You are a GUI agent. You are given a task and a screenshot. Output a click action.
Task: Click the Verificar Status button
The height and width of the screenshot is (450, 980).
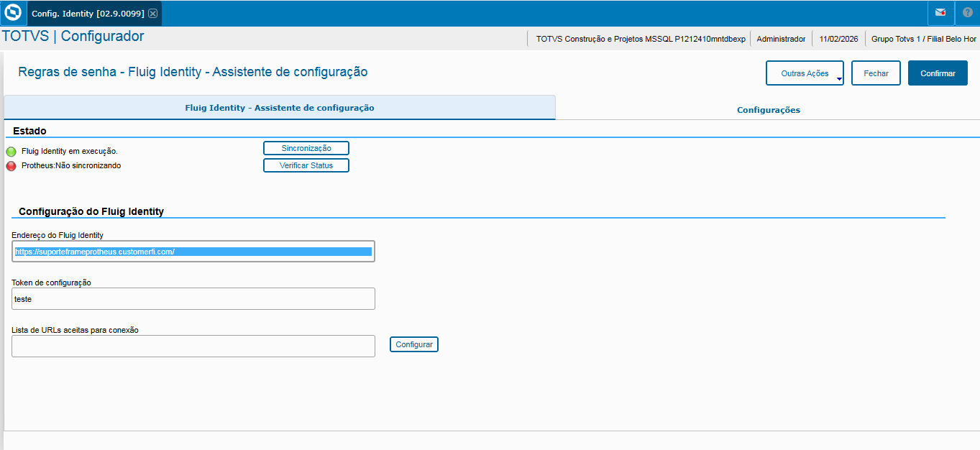tap(306, 165)
